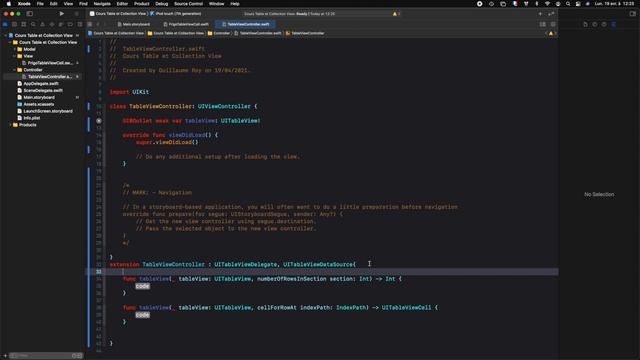Open the Breakpoint navigator
This screenshot has height=360, width=640.
70,24
